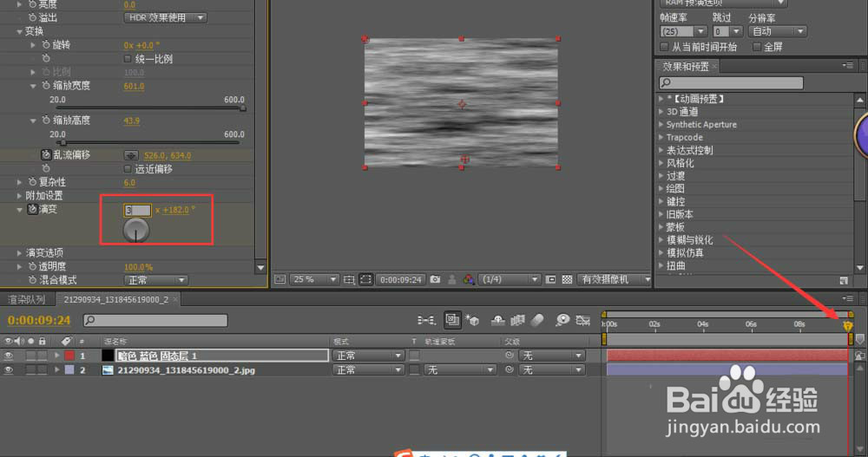The width and height of the screenshot is (868, 457).
Task: Click the new bin icon in effects panel
Action: tap(844, 281)
